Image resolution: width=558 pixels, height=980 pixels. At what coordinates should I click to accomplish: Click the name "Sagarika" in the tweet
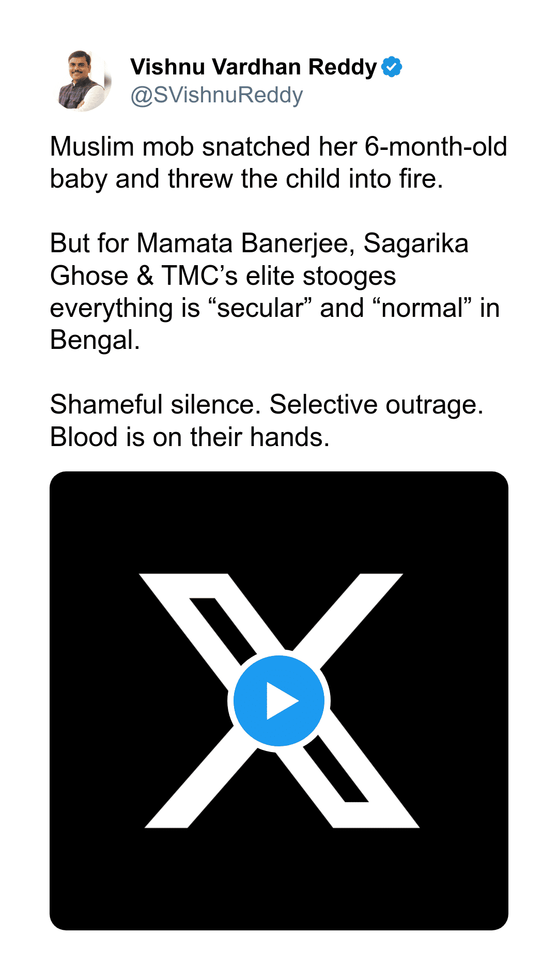(x=416, y=243)
